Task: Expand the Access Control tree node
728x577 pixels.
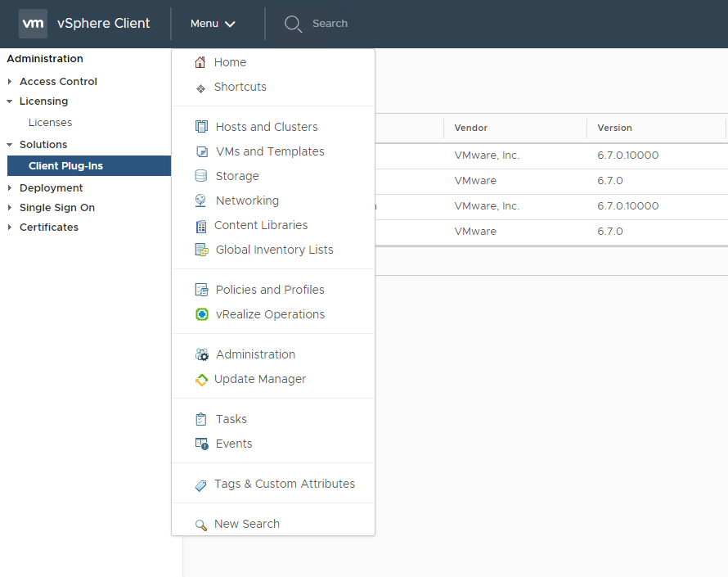Action: point(10,82)
